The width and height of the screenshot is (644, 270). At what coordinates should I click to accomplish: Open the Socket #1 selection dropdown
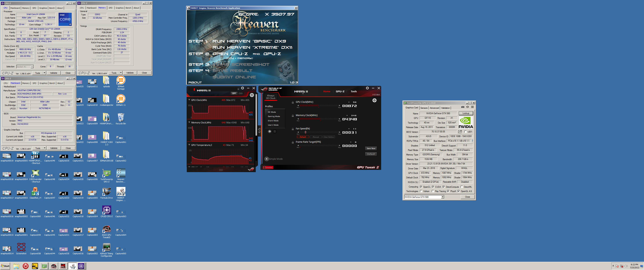32,67
